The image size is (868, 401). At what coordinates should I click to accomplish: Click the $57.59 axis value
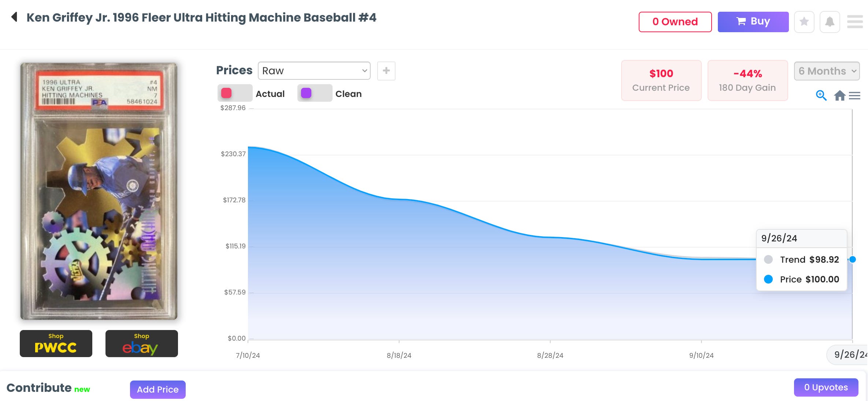click(x=235, y=292)
